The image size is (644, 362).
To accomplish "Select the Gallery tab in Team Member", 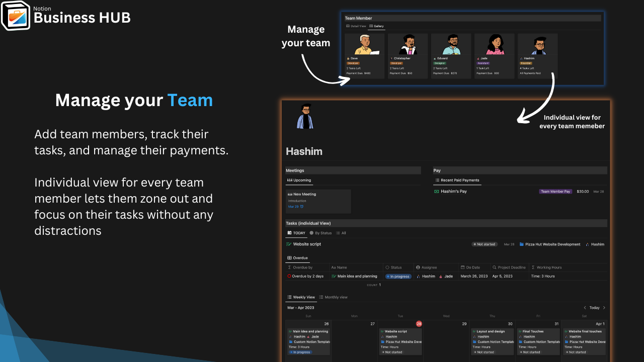I will pyautogui.click(x=376, y=26).
